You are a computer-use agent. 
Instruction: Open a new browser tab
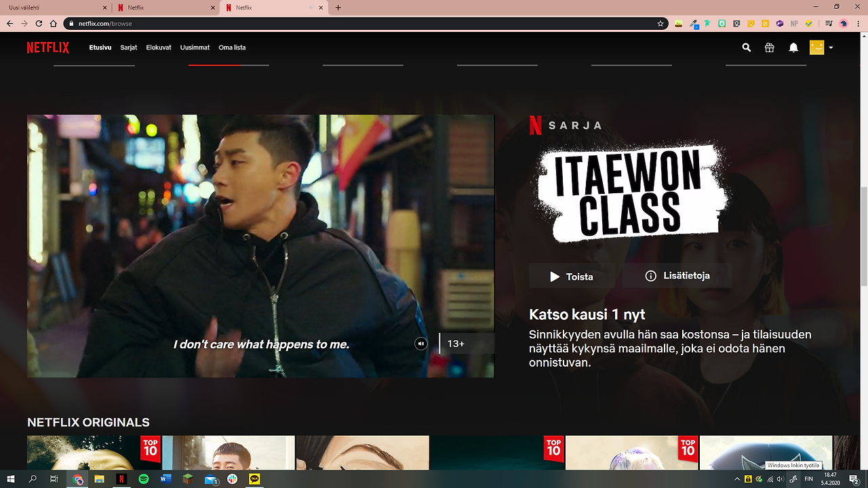(338, 7)
